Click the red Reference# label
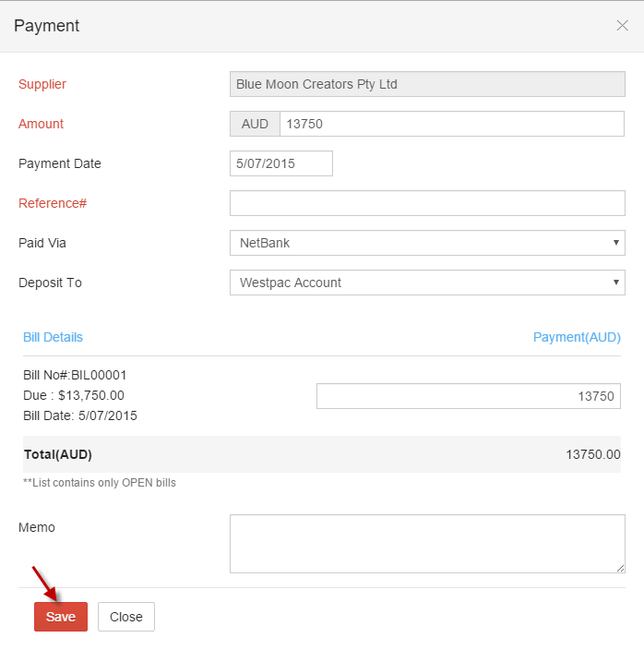The image size is (644, 662). [x=53, y=203]
